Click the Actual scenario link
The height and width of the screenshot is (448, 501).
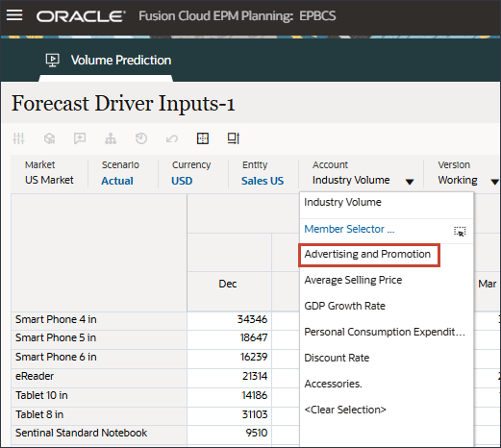coord(117,181)
